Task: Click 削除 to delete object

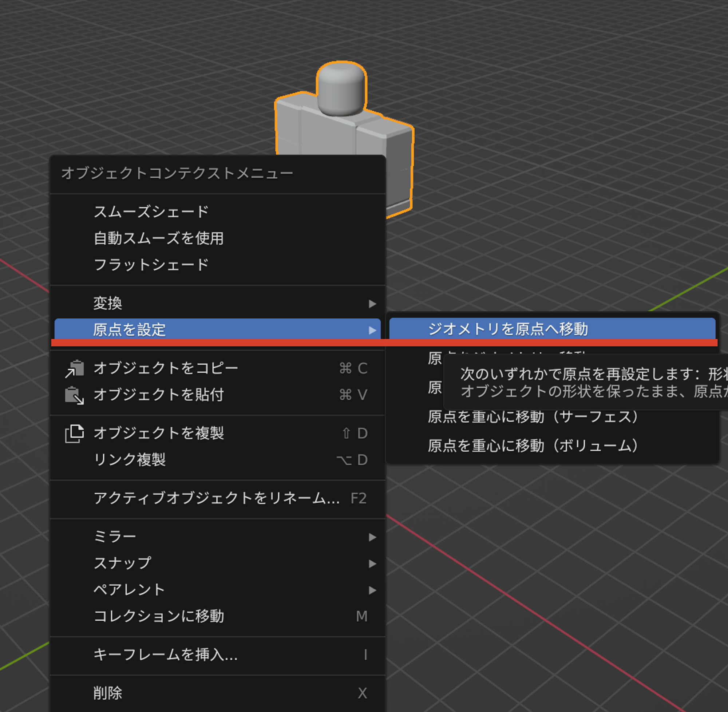Action: [217, 693]
